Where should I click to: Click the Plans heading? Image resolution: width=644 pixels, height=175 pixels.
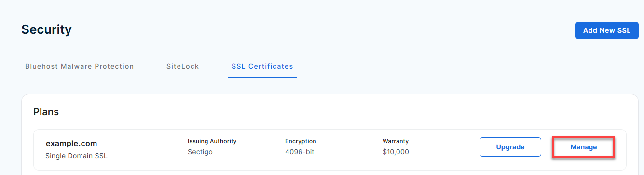pyautogui.click(x=46, y=112)
